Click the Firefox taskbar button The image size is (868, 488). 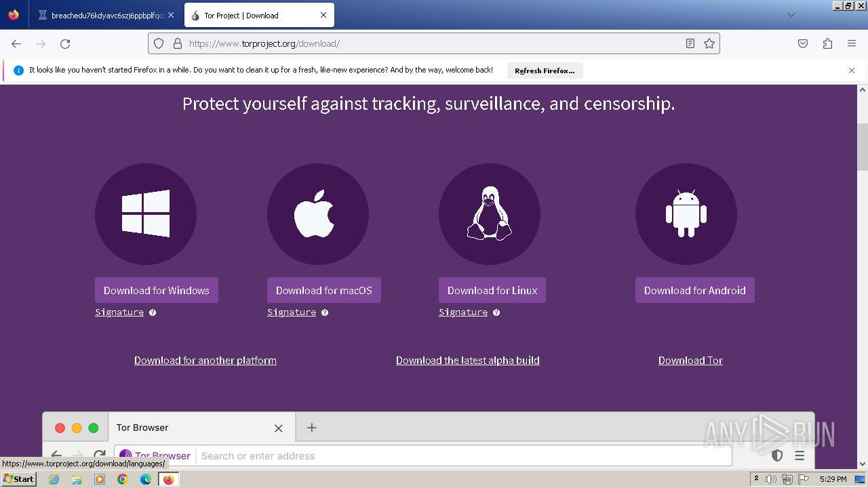(x=168, y=479)
